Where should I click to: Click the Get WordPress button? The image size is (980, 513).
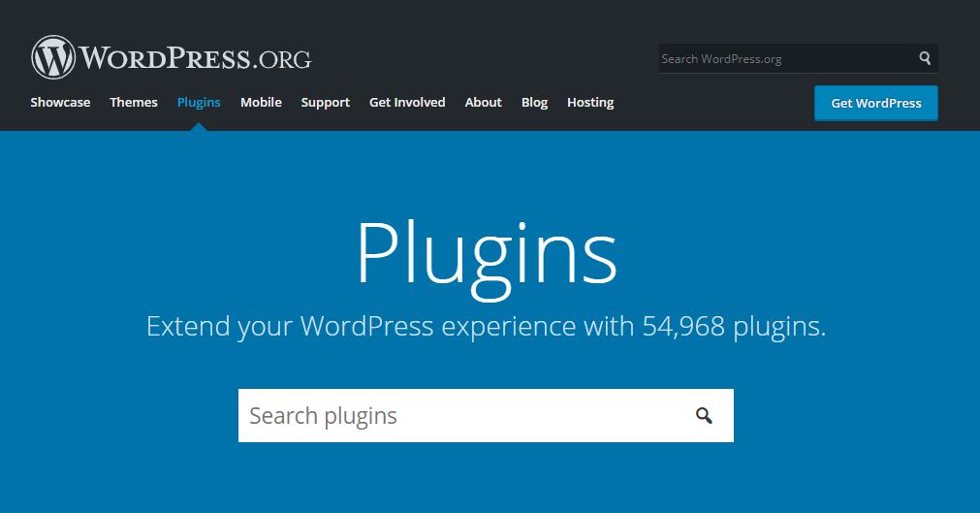[875, 103]
